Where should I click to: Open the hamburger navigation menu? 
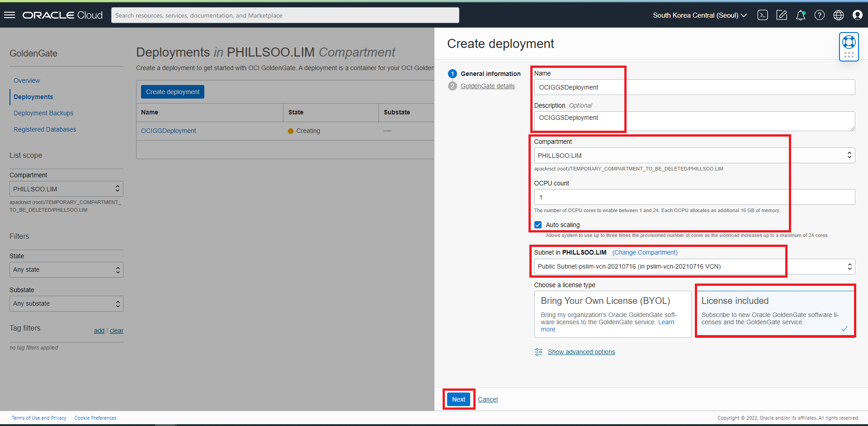[x=9, y=15]
